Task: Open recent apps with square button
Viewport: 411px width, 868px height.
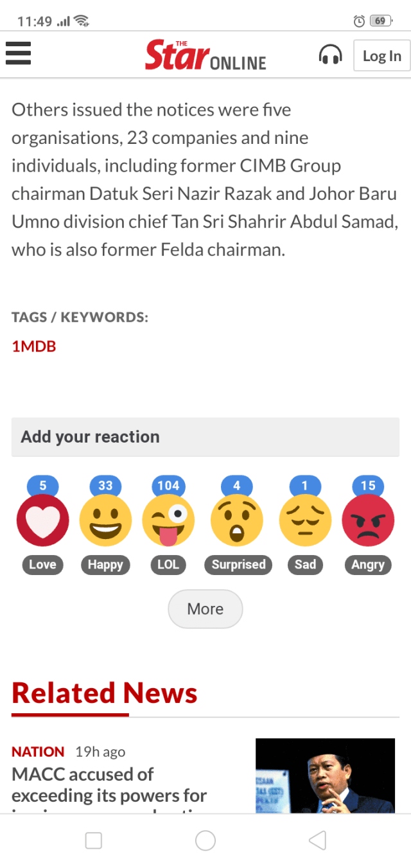Action: pos(94,840)
